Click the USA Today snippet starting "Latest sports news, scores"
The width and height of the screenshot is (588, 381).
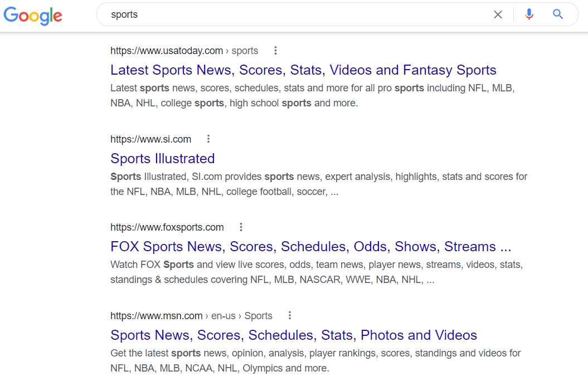[x=312, y=96]
